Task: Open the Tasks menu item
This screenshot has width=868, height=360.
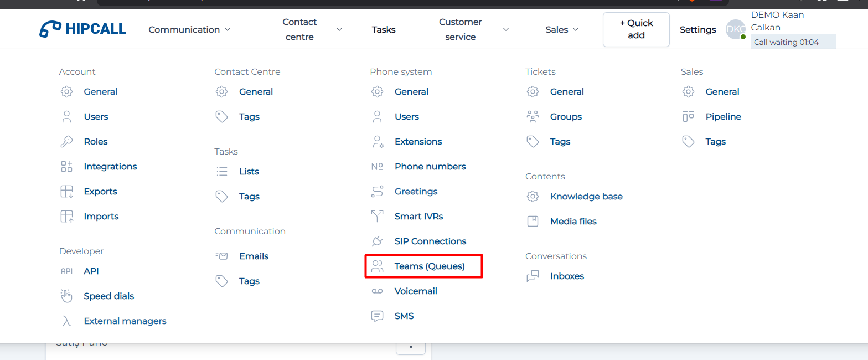Action: click(384, 30)
